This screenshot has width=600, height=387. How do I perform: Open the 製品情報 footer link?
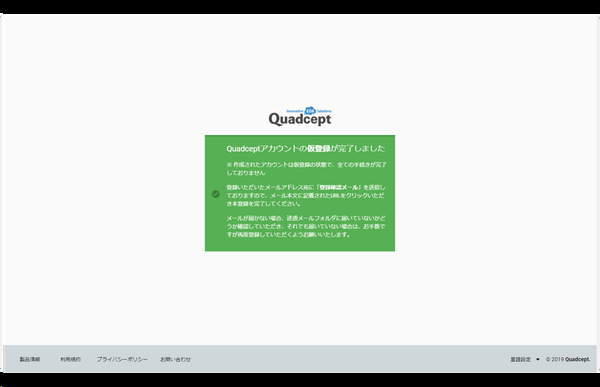(x=30, y=359)
